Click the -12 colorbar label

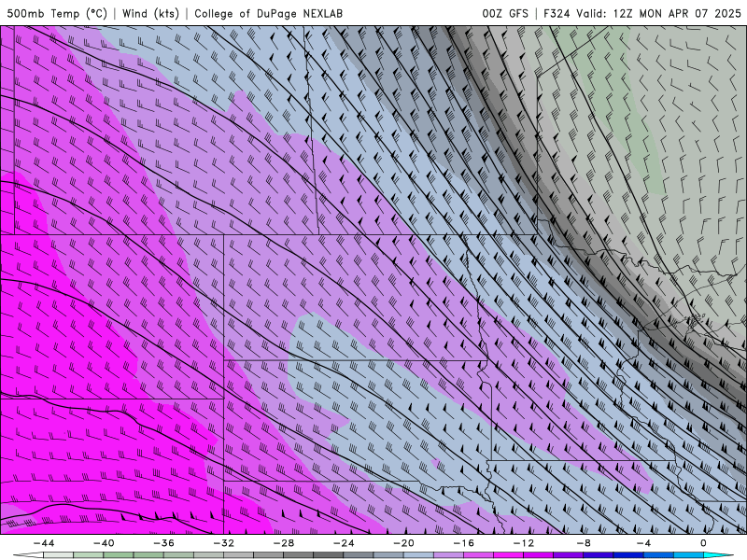click(524, 543)
